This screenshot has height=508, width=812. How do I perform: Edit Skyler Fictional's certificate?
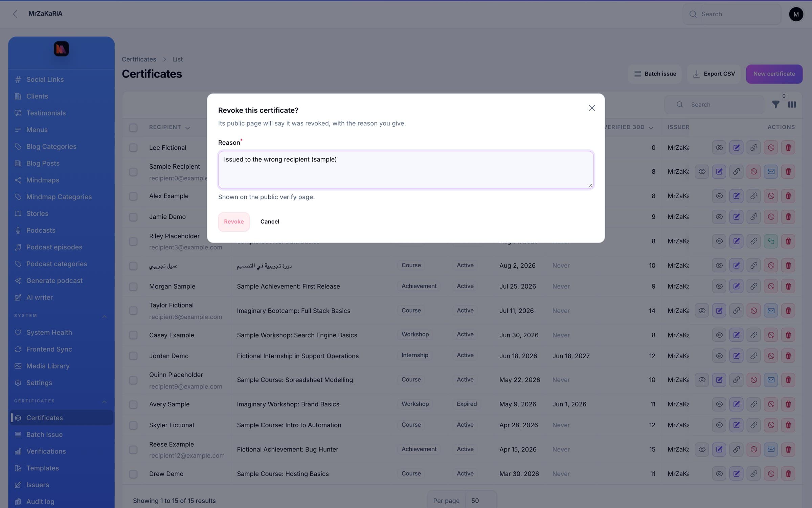click(x=736, y=425)
